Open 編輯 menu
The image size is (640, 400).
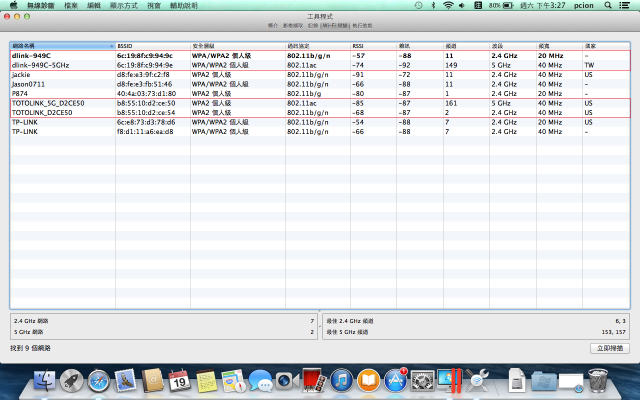[94, 6]
